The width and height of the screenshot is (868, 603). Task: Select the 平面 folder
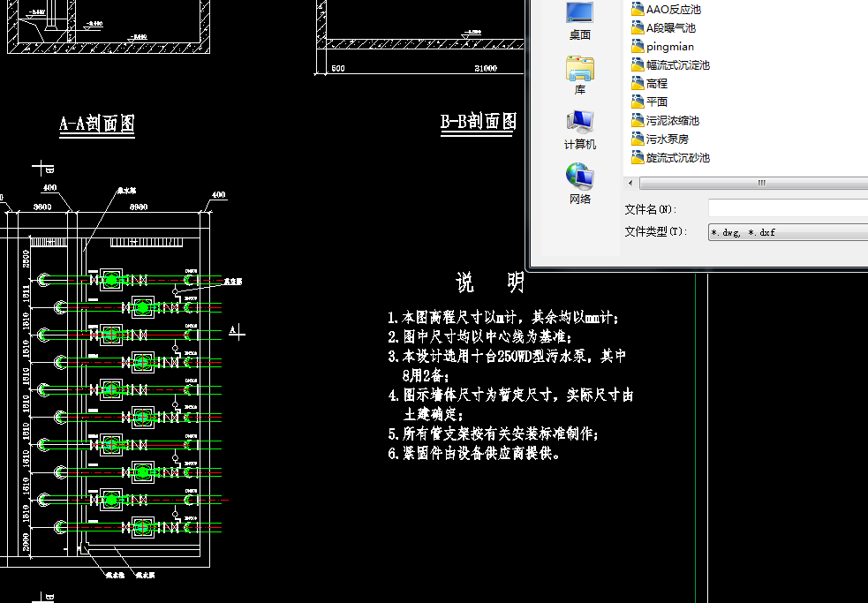click(x=650, y=102)
